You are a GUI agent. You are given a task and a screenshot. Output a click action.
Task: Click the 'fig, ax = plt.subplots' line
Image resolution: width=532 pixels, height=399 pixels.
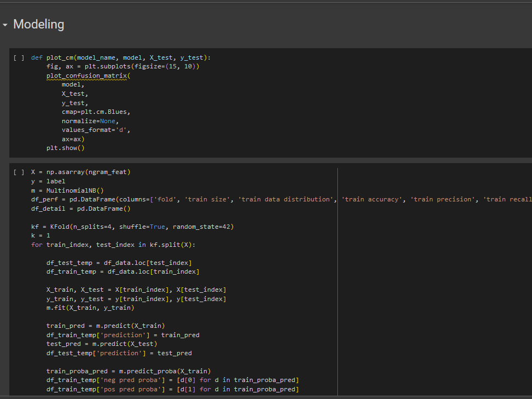pyautogui.click(x=123, y=66)
